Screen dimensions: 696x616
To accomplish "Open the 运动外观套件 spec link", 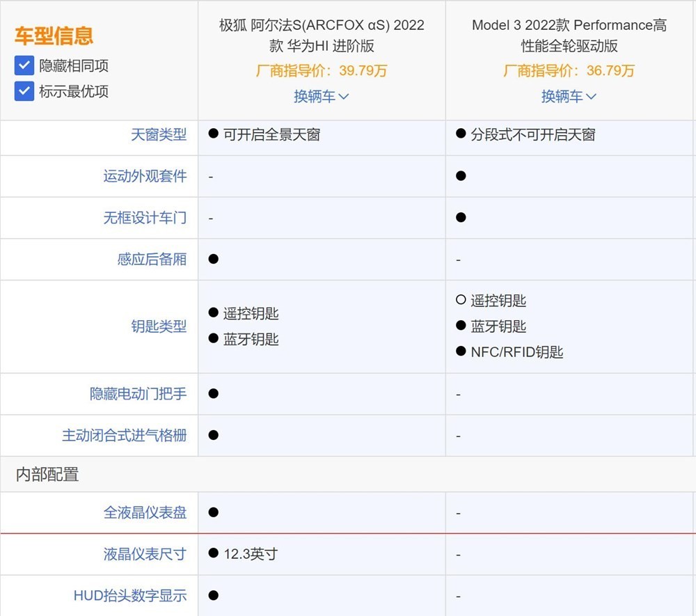I will (x=145, y=176).
